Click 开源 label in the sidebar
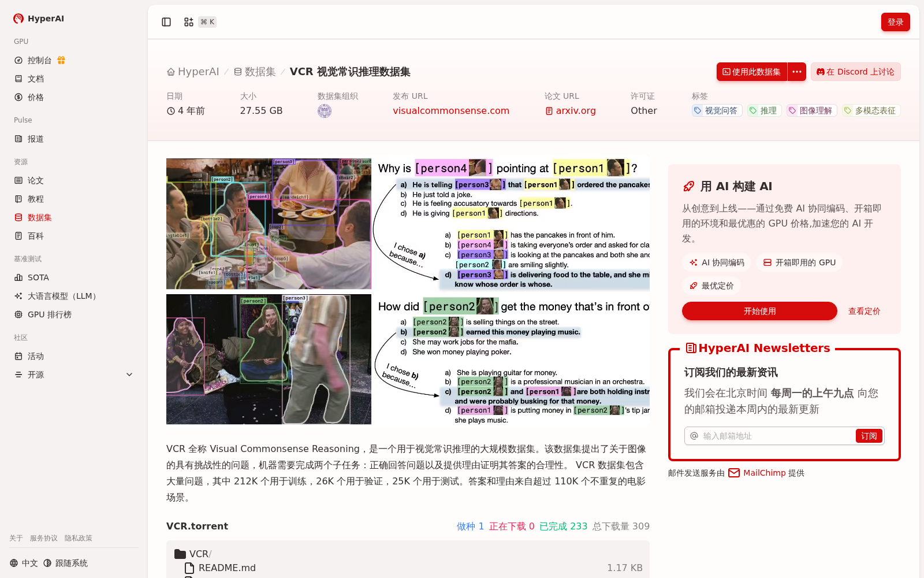924x578 pixels. tap(36, 375)
